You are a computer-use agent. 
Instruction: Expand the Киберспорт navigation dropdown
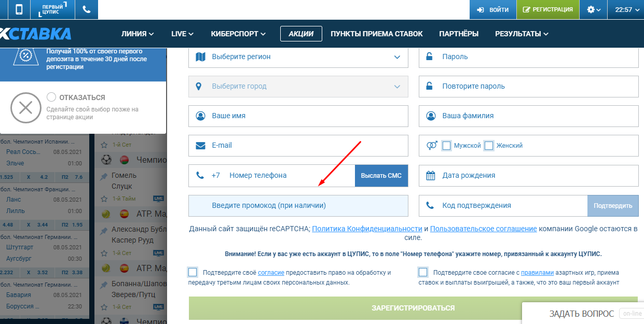coord(238,34)
